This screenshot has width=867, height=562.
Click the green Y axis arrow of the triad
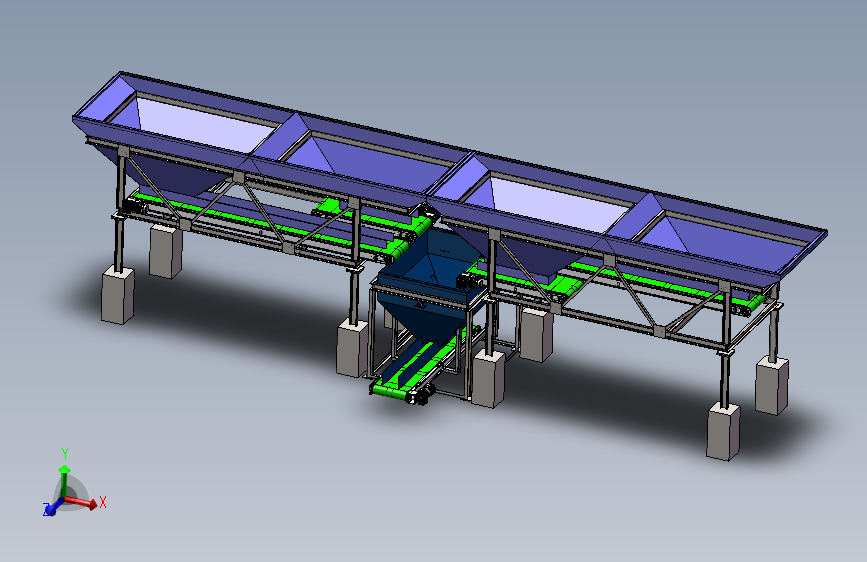(x=64, y=481)
